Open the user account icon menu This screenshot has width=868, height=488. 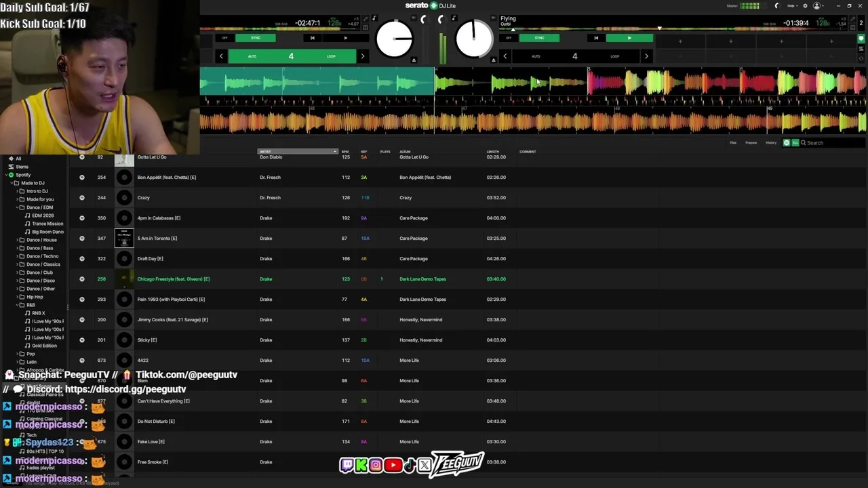[x=818, y=5]
